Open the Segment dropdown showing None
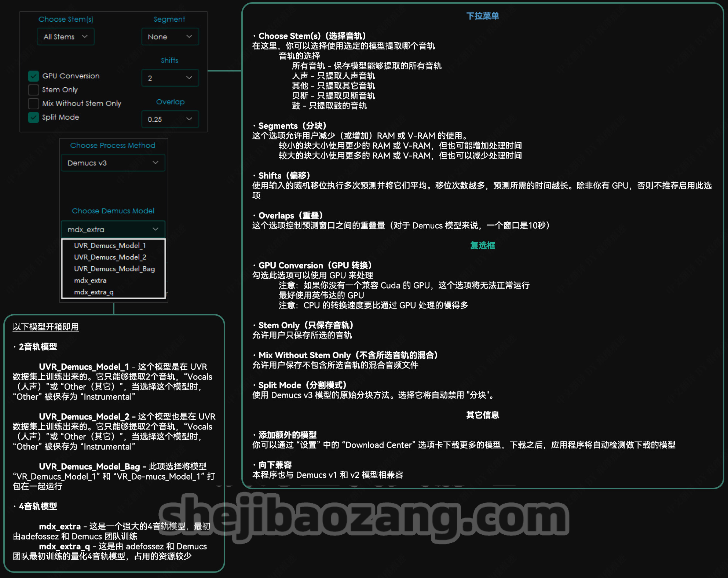This screenshot has width=728, height=578. click(x=170, y=37)
